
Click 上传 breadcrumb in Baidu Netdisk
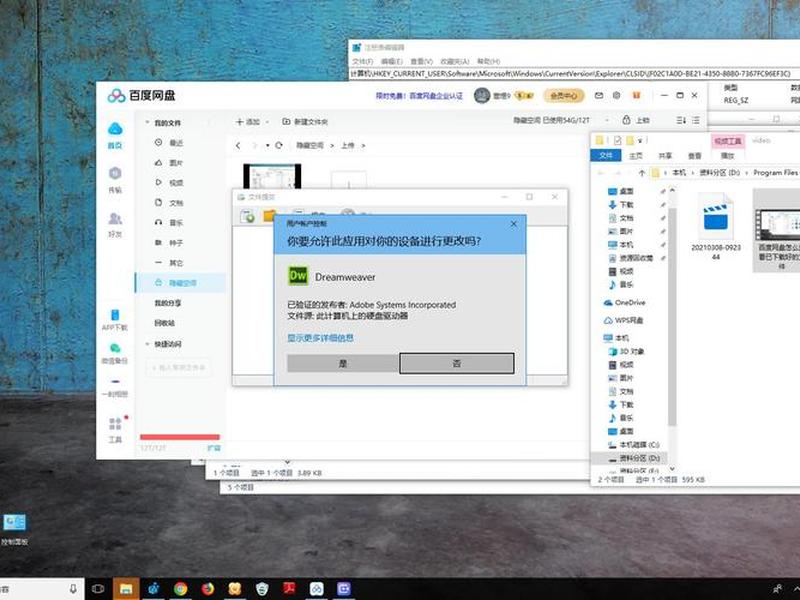[x=347, y=145]
